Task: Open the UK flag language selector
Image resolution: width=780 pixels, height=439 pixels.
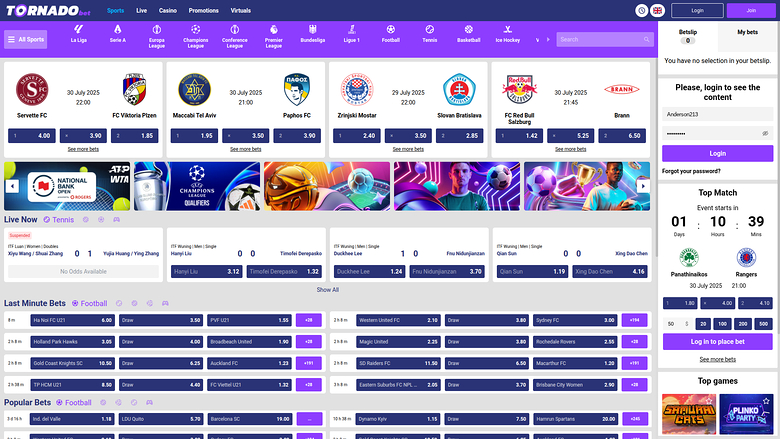Action: tap(657, 10)
